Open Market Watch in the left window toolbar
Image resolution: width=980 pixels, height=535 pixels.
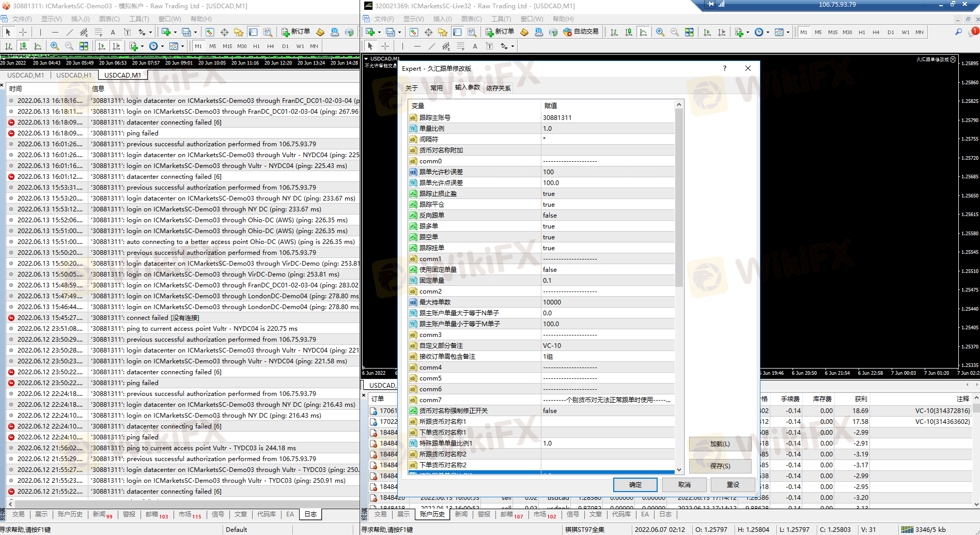[x=210, y=32]
